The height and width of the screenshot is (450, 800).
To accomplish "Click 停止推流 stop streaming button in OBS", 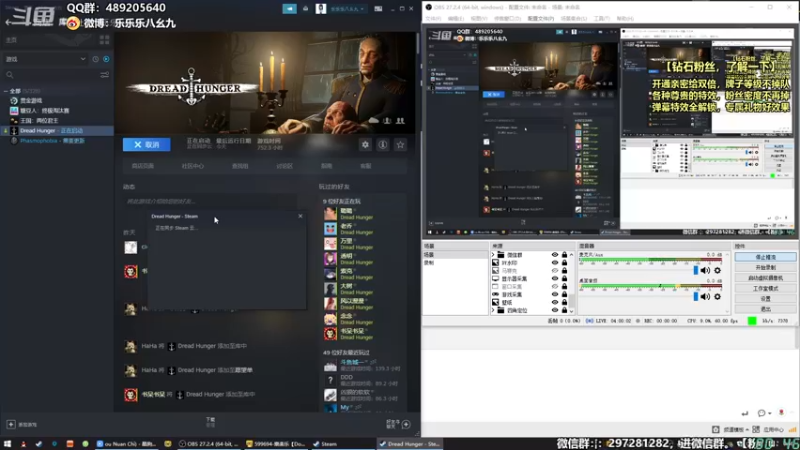I will point(765,257).
